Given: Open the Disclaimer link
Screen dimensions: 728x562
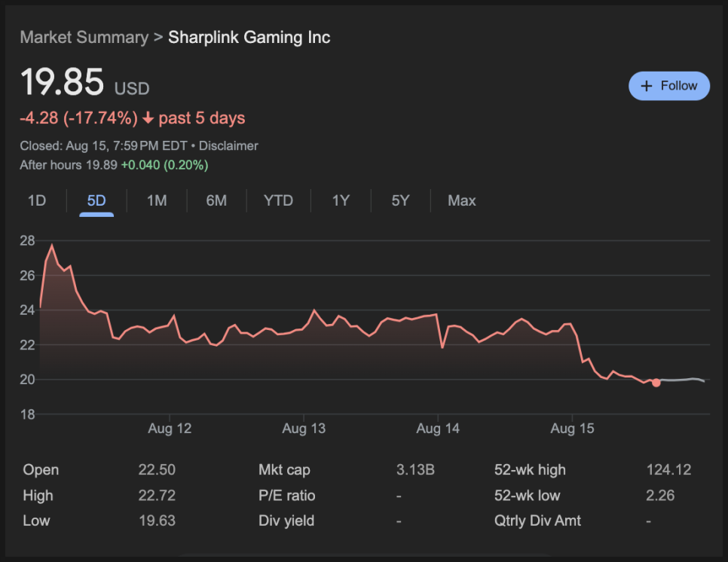Looking at the screenshot, I should 228,145.
